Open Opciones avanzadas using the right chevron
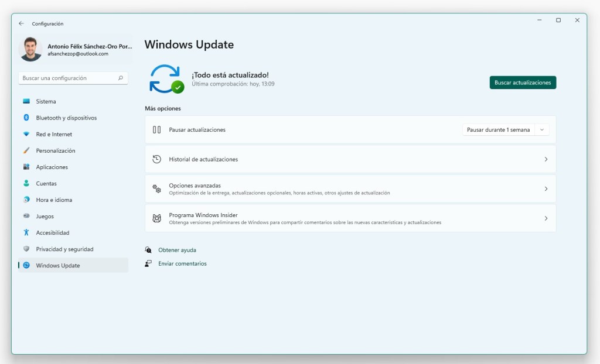 click(x=546, y=188)
